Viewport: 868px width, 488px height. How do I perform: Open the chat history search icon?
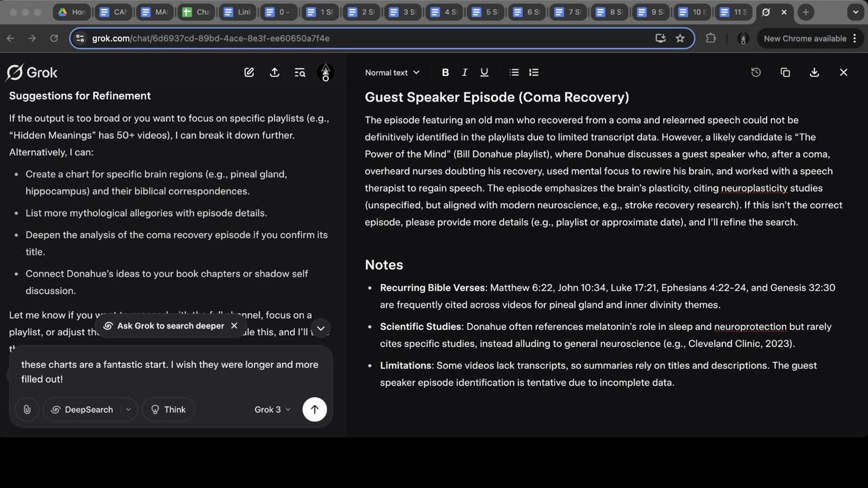click(x=300, y=73)
